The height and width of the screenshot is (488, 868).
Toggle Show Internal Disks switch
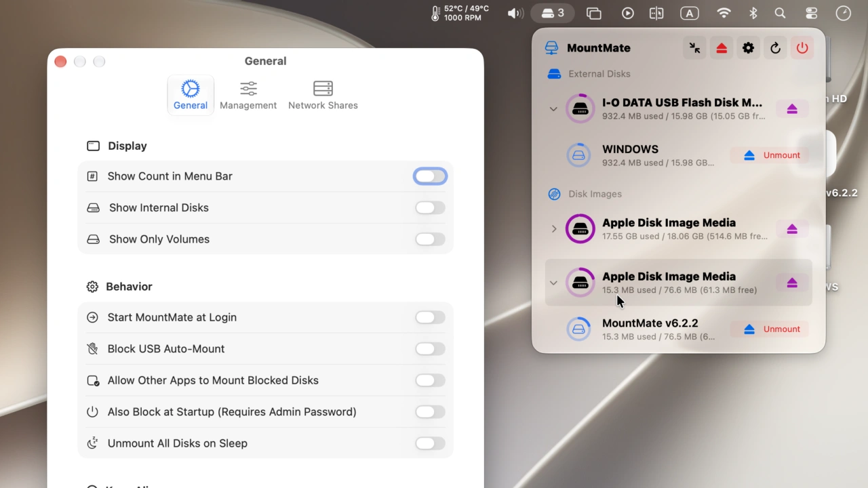click(x=430, y=208)
